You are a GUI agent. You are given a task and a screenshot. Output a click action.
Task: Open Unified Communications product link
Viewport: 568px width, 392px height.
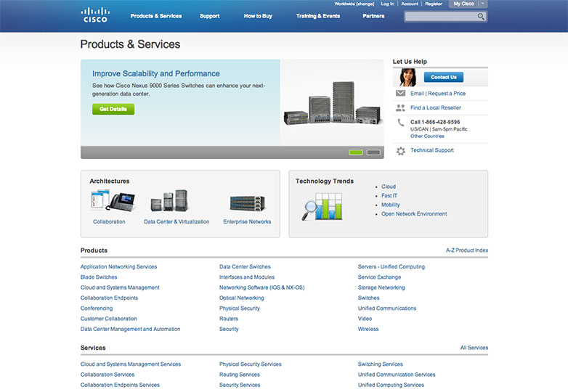click(x=387, y=309)
